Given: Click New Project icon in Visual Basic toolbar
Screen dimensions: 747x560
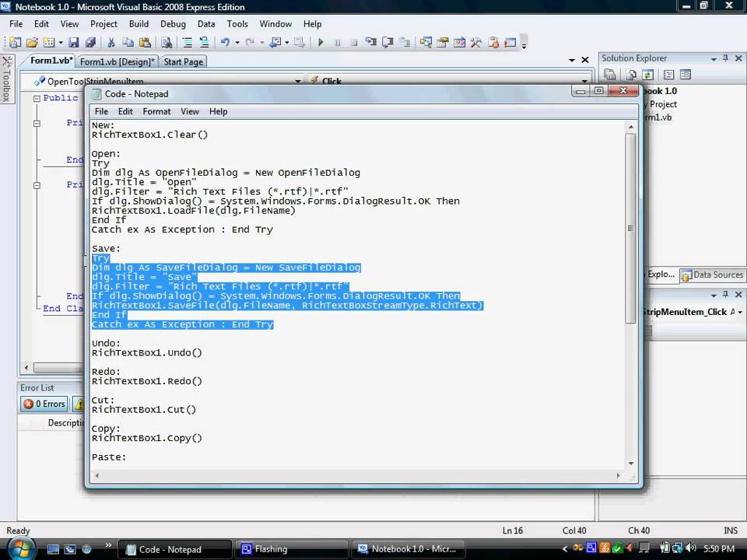Looking at the screenshot, I should point(15,42).
